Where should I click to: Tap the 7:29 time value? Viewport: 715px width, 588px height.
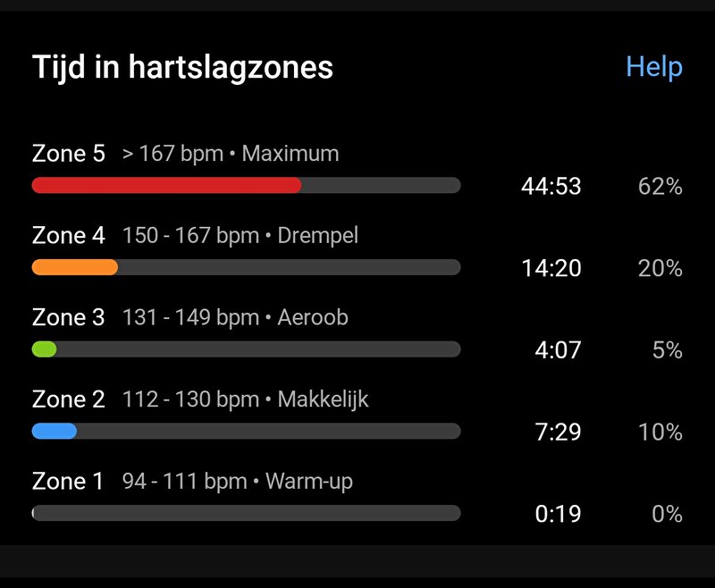pyautogui.click(x=558, y=433)
